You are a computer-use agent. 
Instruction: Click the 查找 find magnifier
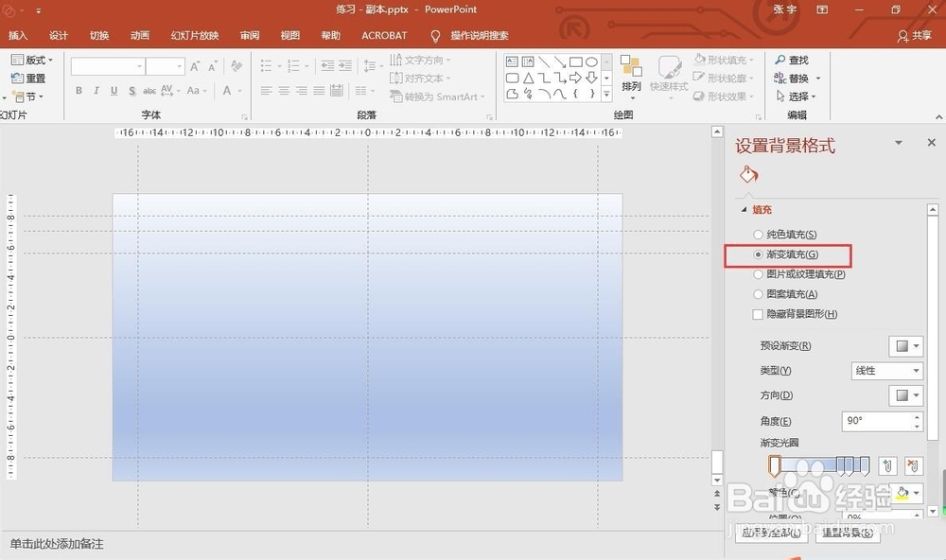point(792,61)
